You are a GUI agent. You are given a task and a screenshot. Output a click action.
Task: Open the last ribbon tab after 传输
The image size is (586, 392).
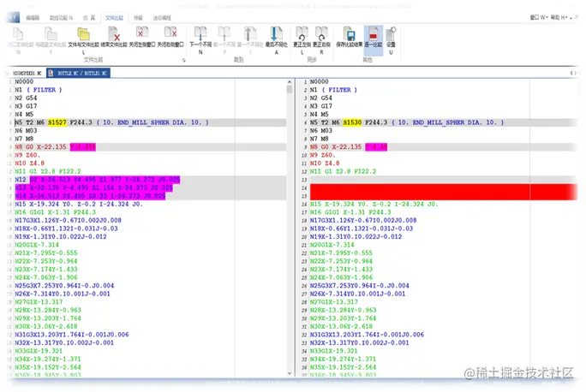[162, 18]
